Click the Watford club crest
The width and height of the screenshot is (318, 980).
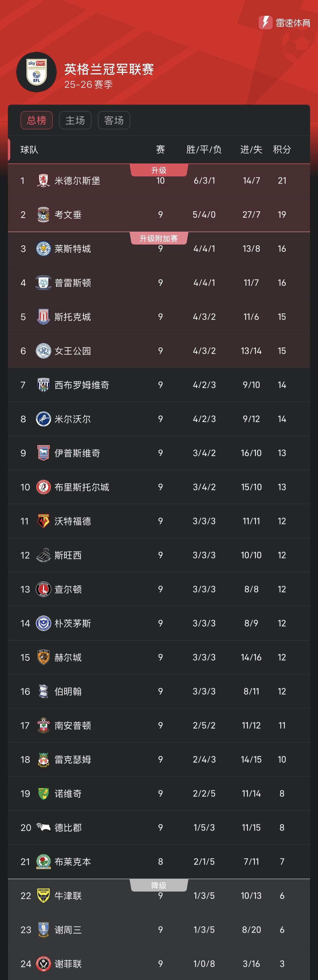click(x=43, y=521)
